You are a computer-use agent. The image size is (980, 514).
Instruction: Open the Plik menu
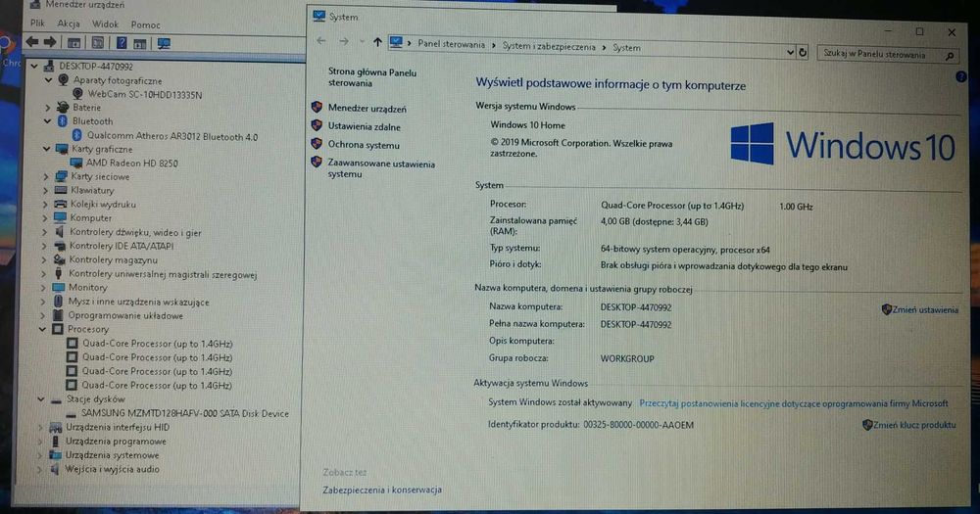37,23
